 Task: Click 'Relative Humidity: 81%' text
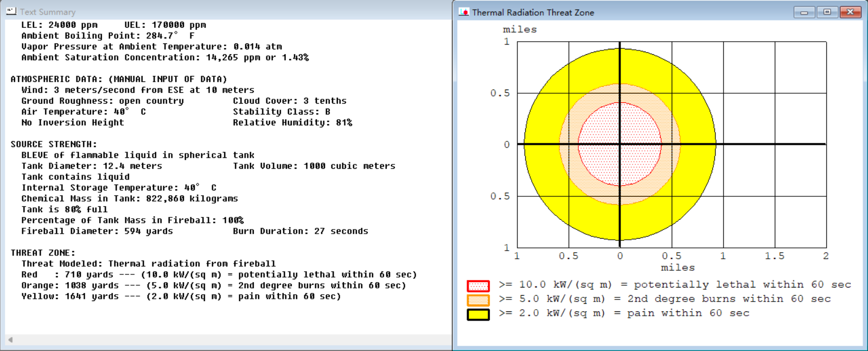[x=292, y=123]
